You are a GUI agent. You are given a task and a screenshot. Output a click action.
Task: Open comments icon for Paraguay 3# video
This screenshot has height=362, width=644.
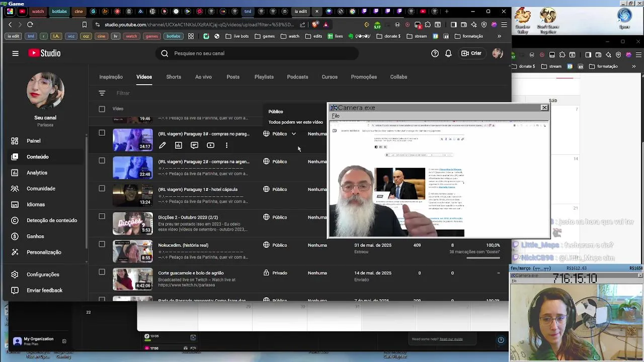pyautogui.click(x=194, y=145)
